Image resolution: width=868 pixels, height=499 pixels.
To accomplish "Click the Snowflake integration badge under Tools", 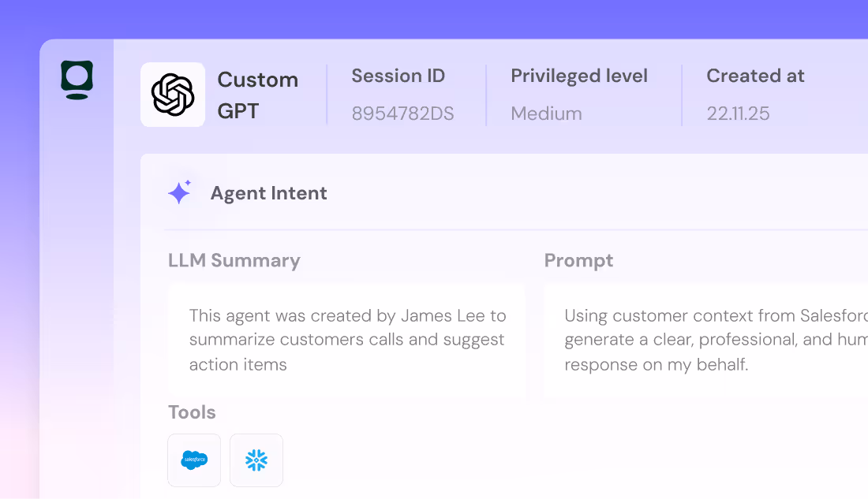I will point(256,460).
